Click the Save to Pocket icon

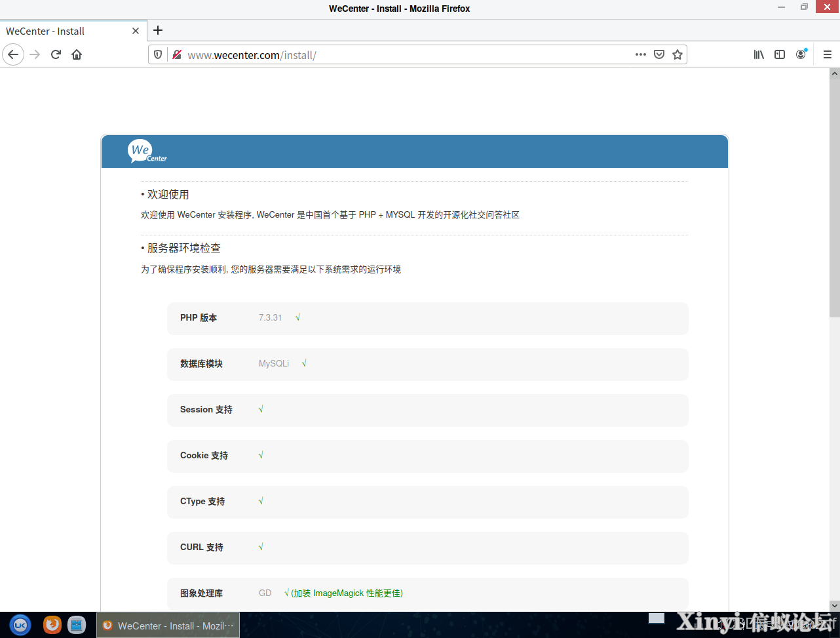coord(659,54)
